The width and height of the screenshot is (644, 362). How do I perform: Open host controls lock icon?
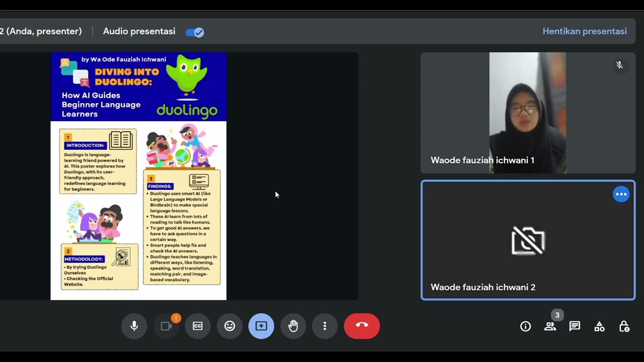click(624, 327)
